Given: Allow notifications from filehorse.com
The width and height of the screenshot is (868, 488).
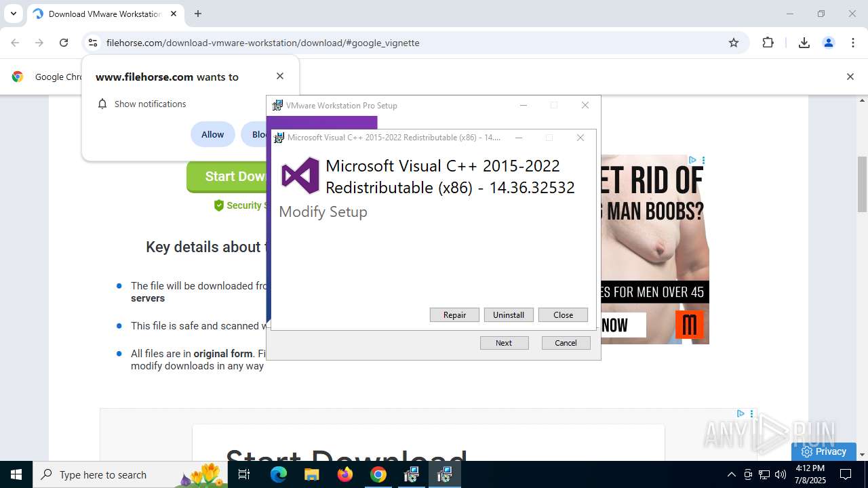Looking at the screenshot, I should tap(212, 134).
